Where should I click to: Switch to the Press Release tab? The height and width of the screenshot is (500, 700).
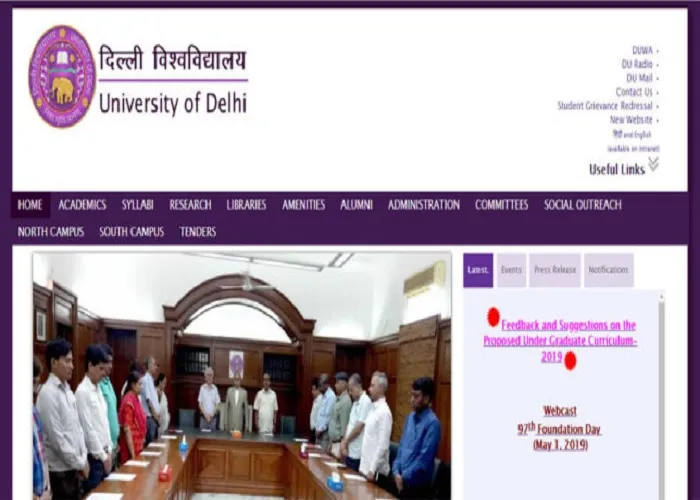pos(555,270)
